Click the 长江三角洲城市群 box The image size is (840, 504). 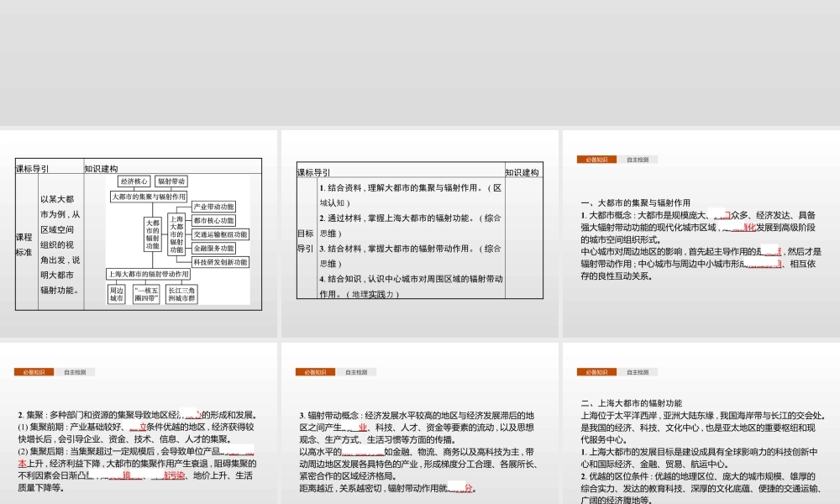(181, 293)
